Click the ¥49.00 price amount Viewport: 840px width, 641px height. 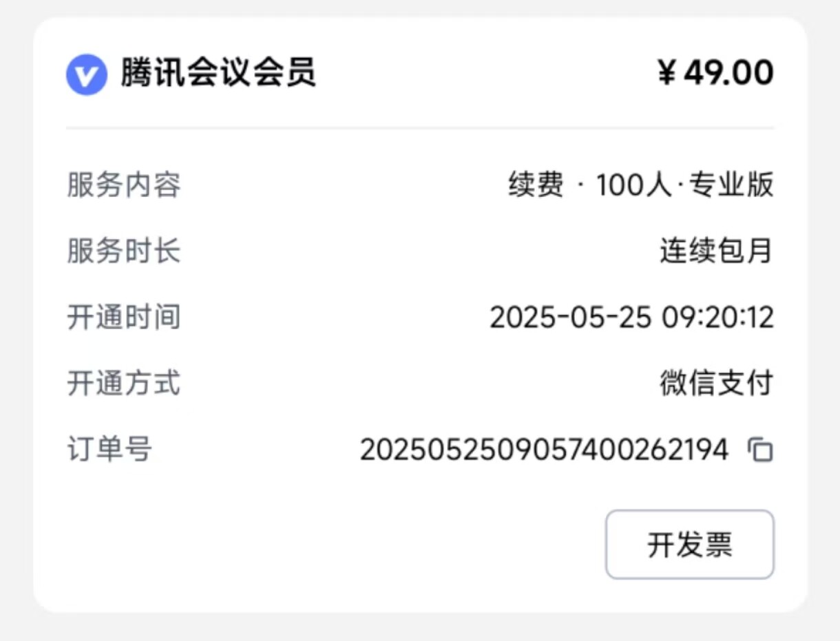pos(715,72)
